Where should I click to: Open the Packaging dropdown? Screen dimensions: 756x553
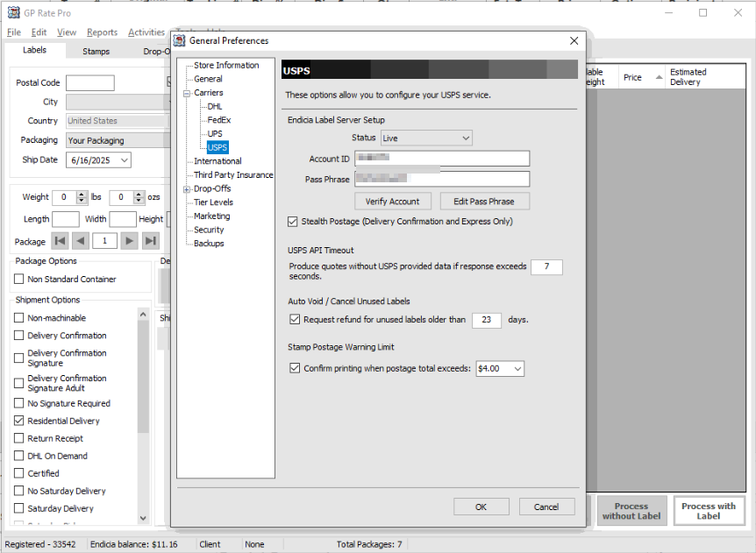pyautogui.click(x=118, y=140)
